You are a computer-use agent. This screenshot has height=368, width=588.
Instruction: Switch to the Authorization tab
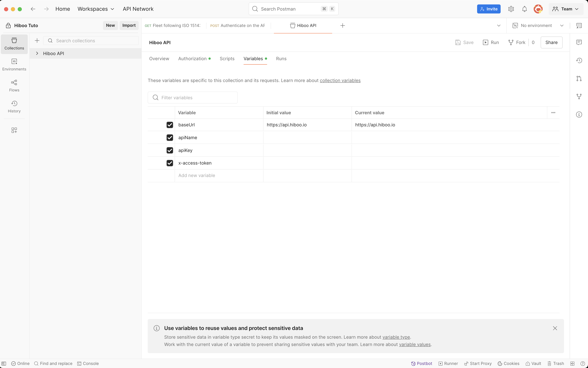click(x=194, y=59)
